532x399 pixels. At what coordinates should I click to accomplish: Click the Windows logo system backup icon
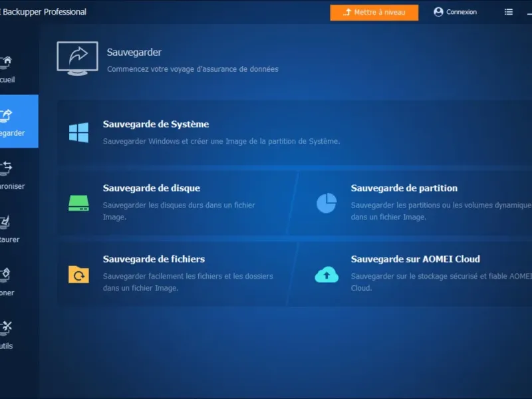pos(78,132)
